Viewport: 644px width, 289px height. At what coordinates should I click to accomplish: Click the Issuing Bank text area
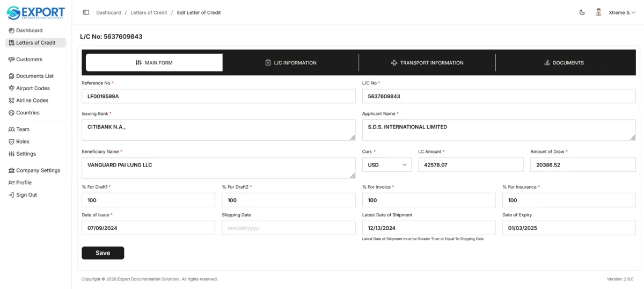tap(218, 131)
